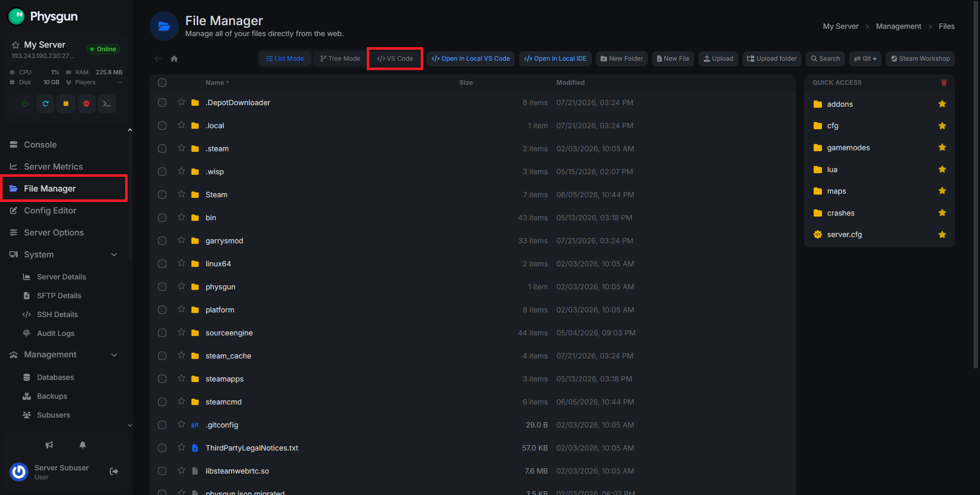Check the .DepotDownloader row checkbox
The height and width of the screenshot is (495, 980).
(162, 103)
